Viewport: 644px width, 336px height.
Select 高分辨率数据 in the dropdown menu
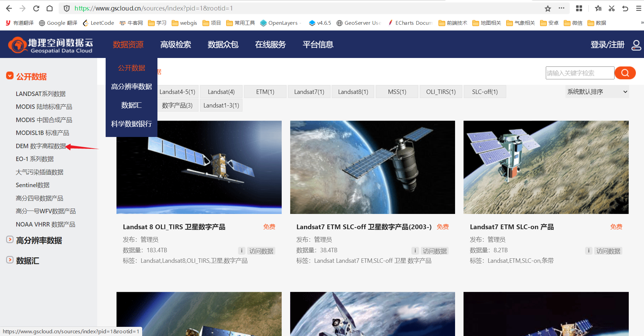click(131, 86)
